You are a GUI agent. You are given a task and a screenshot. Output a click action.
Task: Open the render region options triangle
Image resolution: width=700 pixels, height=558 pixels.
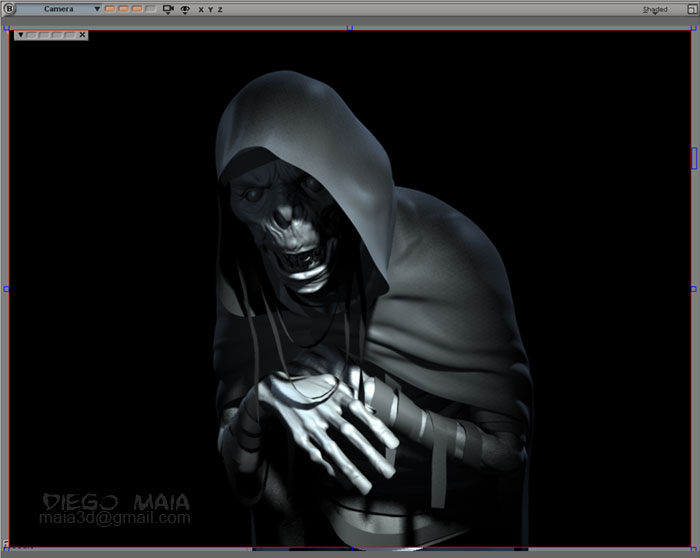(x=21, y=35)
